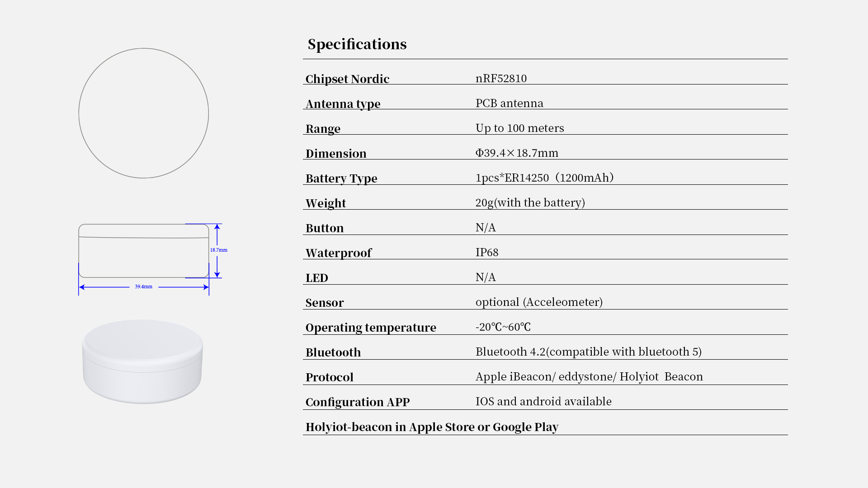
Task: Click the Holyiot-beacon Apple Store line
Action: coord(432,427)
